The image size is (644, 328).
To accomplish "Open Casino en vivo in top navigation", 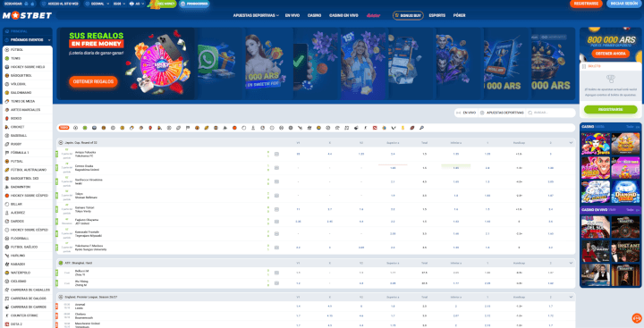I will (343, 15).
